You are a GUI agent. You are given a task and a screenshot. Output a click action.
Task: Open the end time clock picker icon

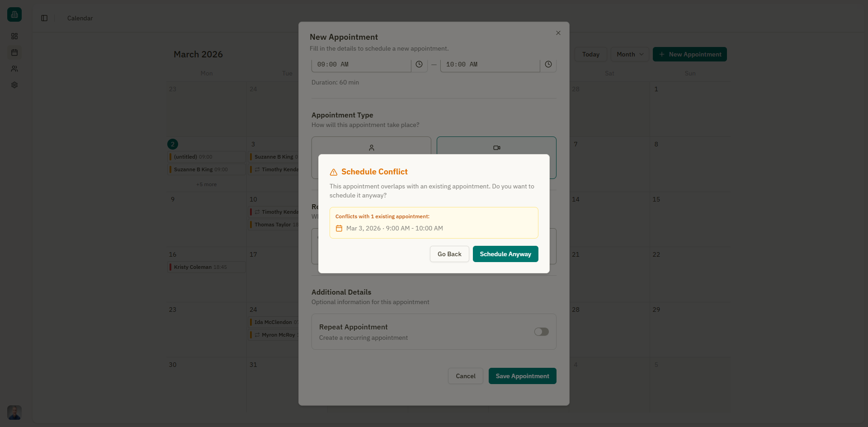pos(548,64)
